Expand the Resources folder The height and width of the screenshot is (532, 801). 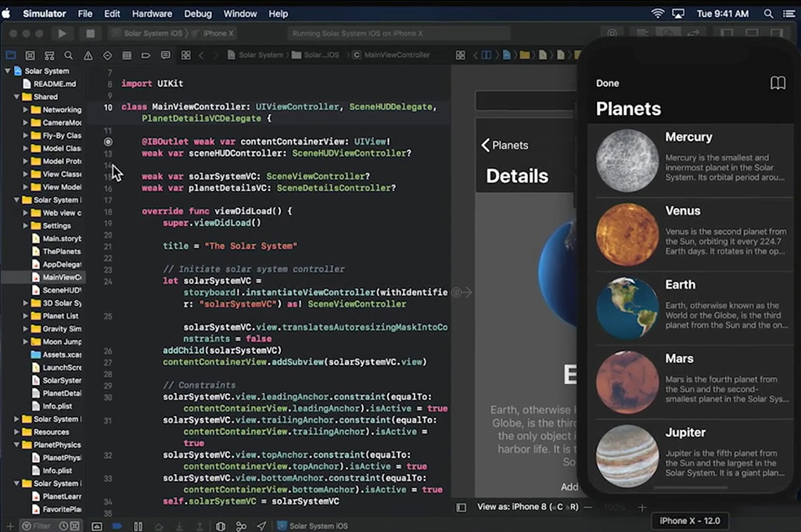click(16, 432)
